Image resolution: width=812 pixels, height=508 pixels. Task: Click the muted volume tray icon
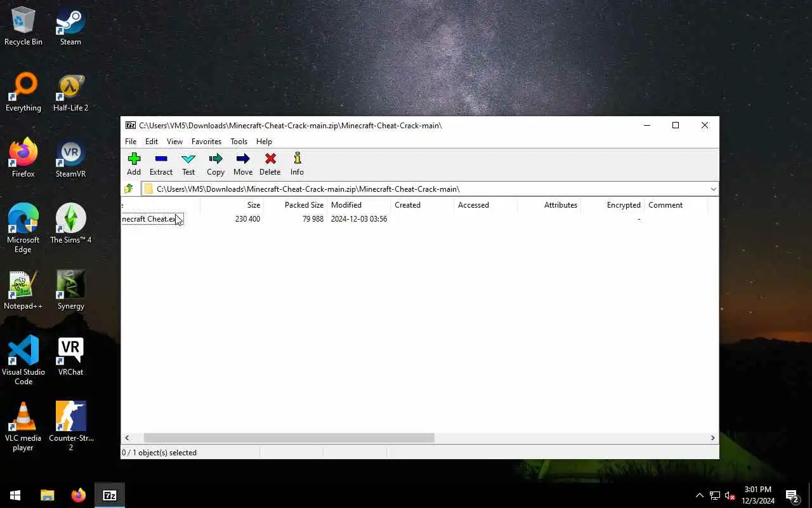click(730, 495)
